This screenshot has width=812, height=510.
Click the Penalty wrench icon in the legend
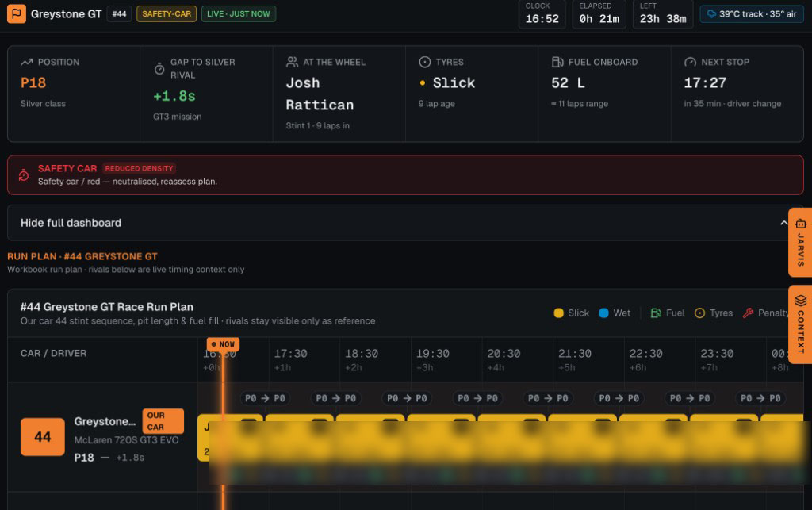click(748, 313)
